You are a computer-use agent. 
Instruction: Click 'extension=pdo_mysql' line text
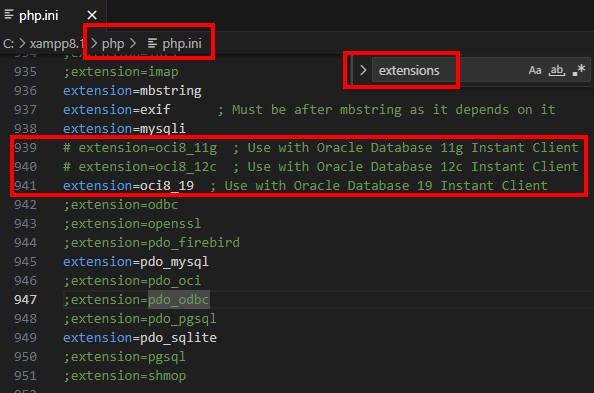click(136, 262)
